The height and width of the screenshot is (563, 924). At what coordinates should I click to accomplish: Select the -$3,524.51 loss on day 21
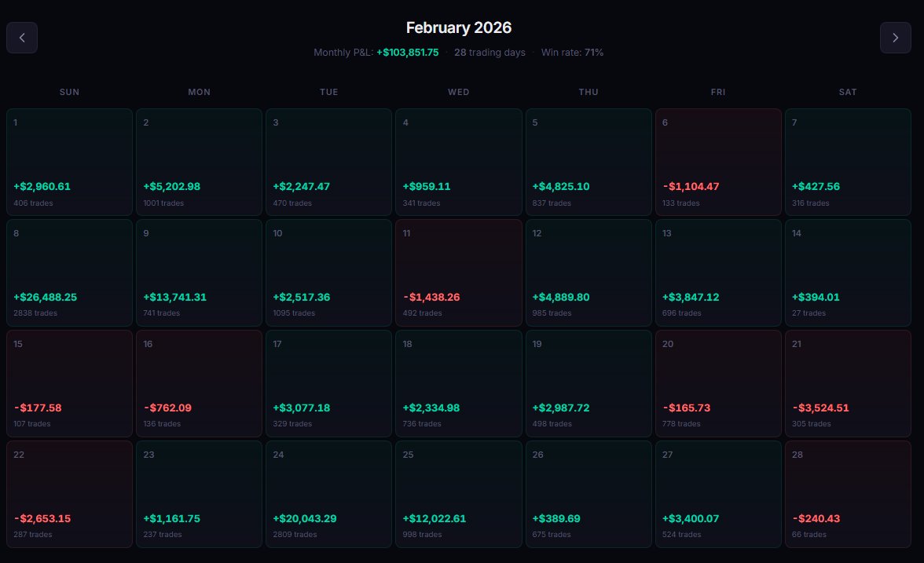820,408
